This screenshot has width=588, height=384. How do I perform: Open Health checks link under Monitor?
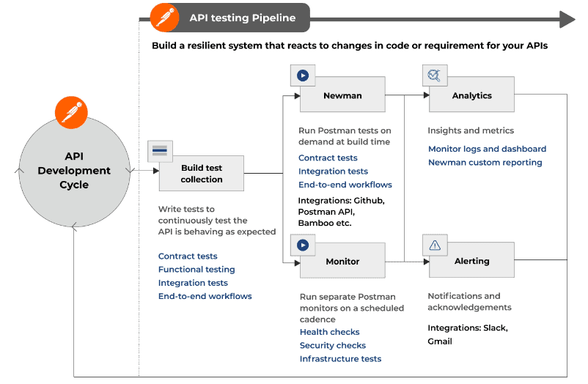[330, 332]
